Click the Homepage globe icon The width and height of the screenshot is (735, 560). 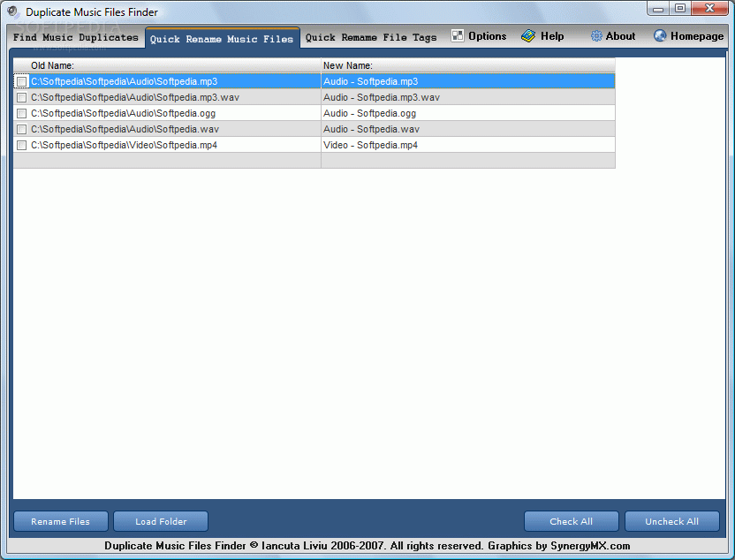pos(660,35)
